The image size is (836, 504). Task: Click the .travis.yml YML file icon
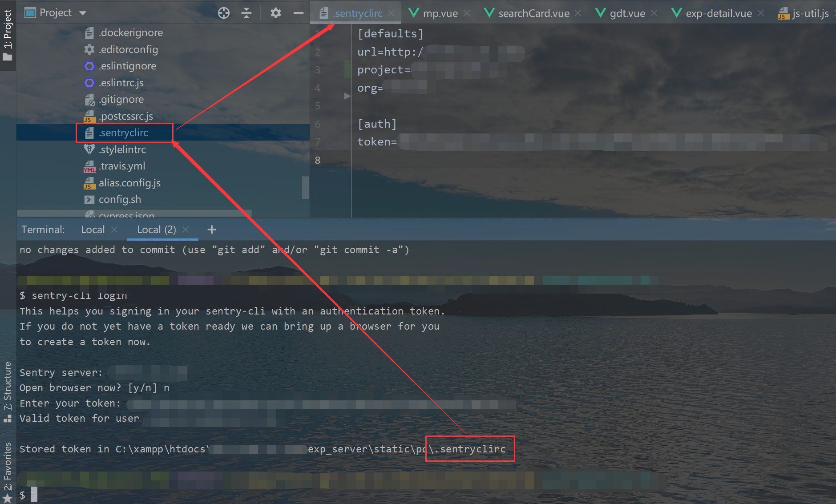pyautogui.click(x=89, y=166)
